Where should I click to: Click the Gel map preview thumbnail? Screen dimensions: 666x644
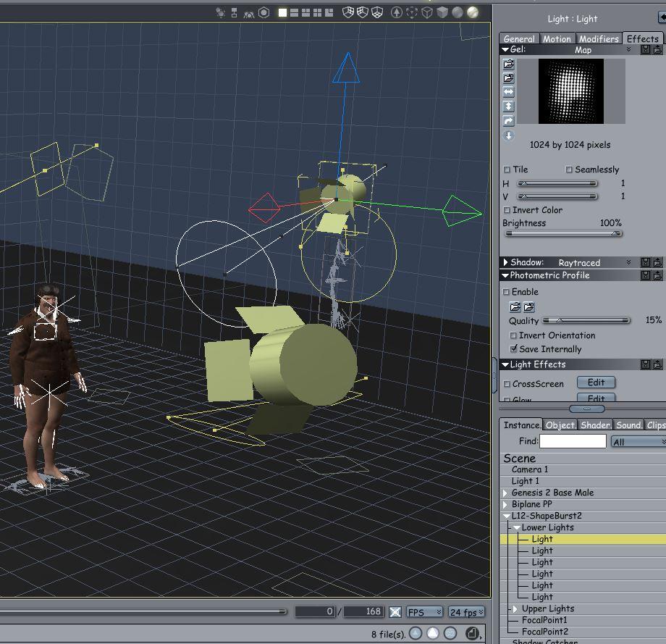571,91
